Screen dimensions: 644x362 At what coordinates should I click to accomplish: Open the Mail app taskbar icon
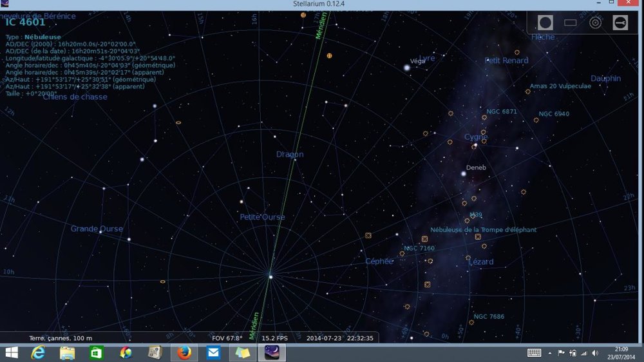[x=213, y=352]
